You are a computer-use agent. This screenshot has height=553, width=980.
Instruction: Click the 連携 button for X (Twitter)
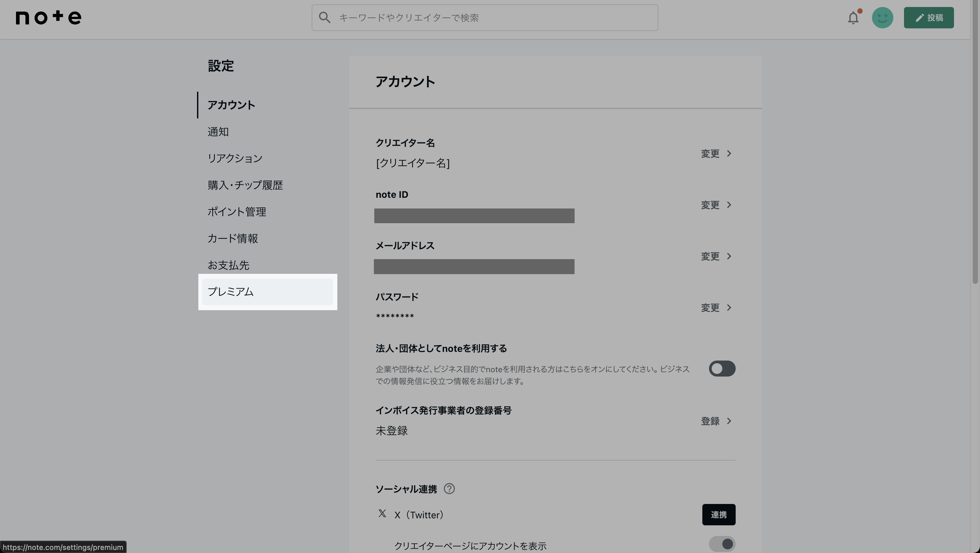click(x=719, y=515)
